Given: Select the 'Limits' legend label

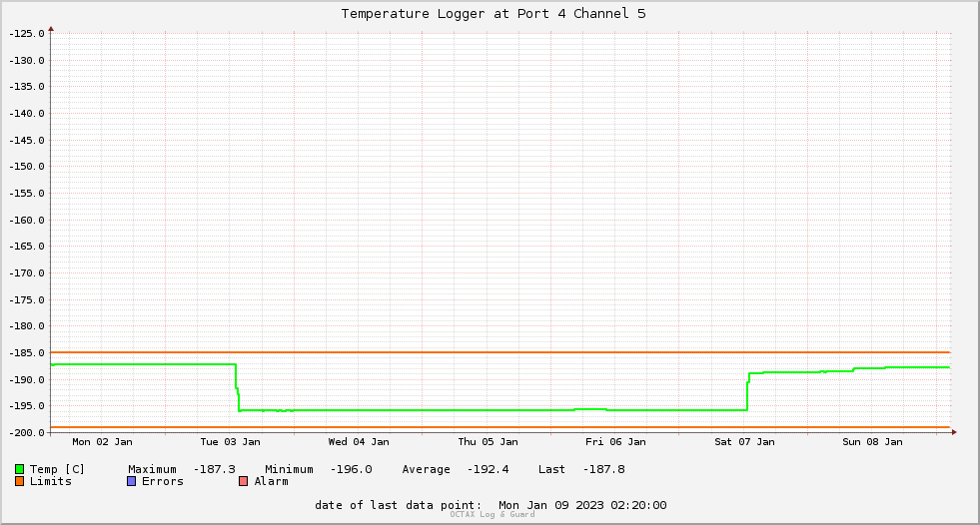Looking at the screenshot, I should pos(51,481).
